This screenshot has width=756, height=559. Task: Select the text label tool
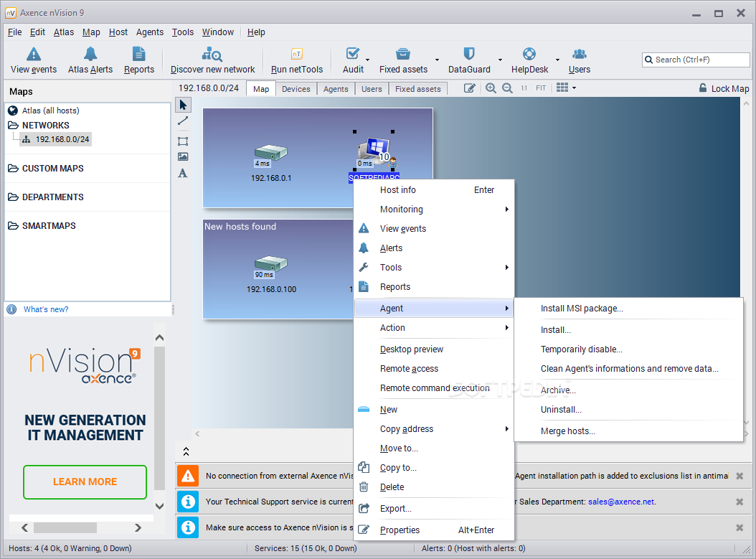coord(183,173)
